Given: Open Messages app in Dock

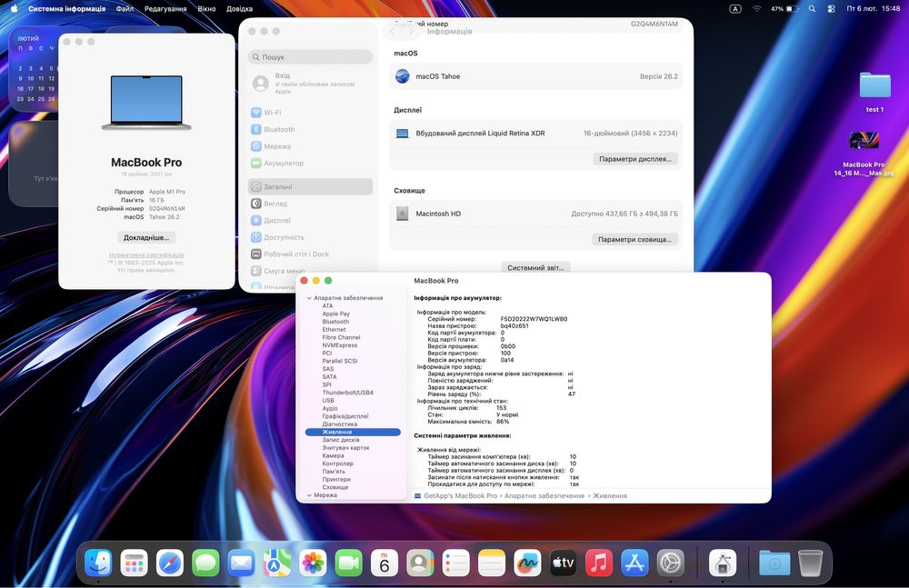Looking at the screenshot, I should coord(205,563).
